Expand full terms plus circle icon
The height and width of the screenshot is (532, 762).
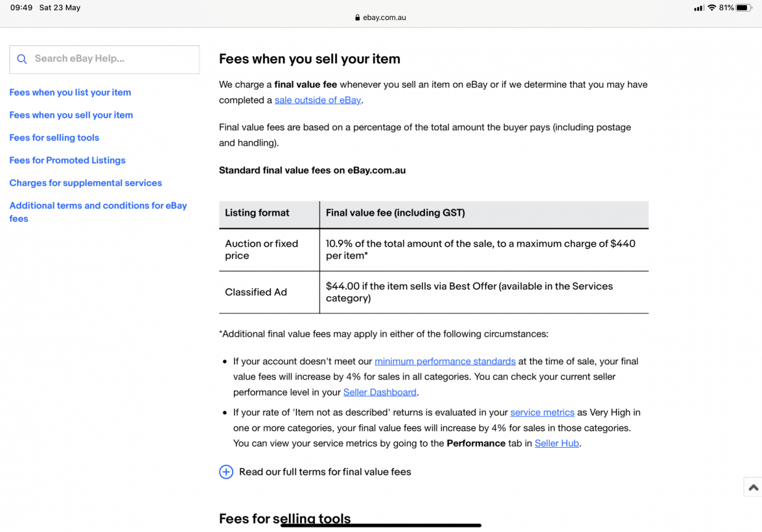pos(226,472)
